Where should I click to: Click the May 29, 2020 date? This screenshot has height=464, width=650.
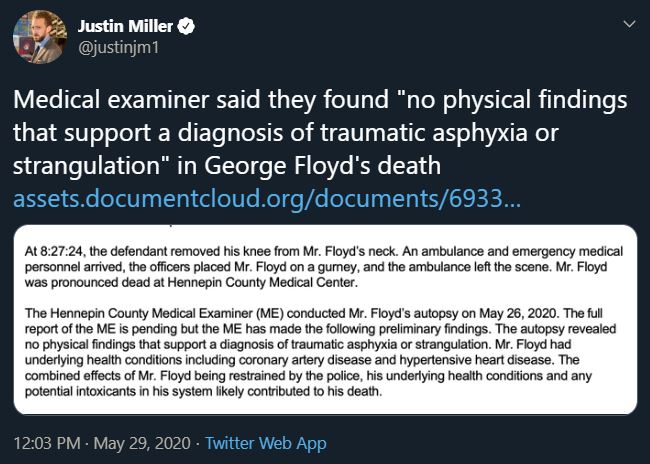click(142, 442)
